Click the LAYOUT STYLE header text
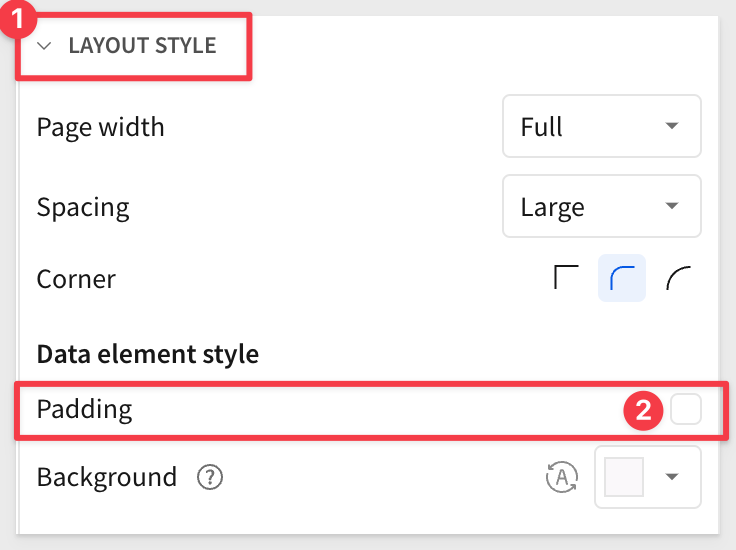 click(x=142, y=46)
